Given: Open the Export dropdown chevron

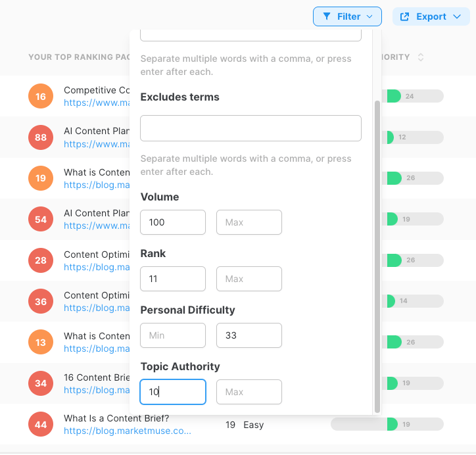Looking at the screenshot, I should (x=457, y=16).
